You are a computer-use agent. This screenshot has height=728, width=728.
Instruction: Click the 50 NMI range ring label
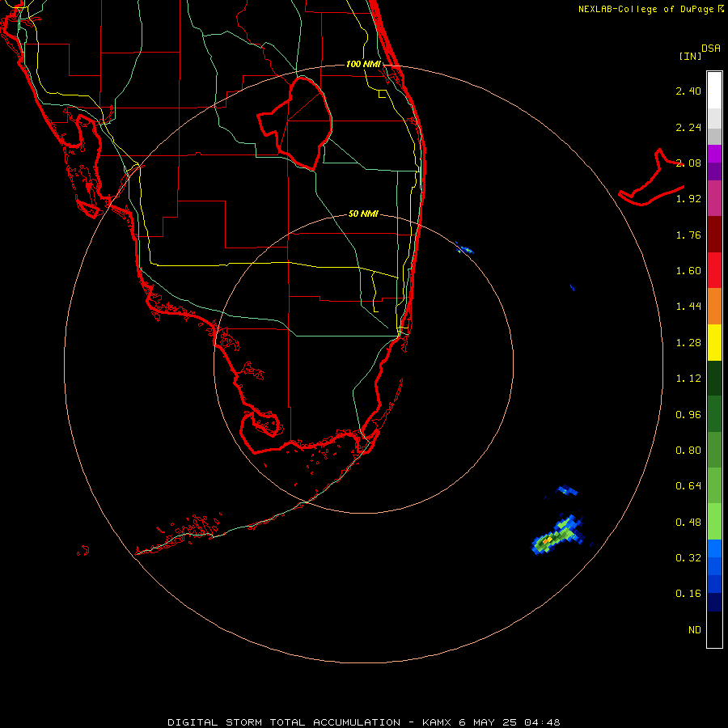pos(363,214)
